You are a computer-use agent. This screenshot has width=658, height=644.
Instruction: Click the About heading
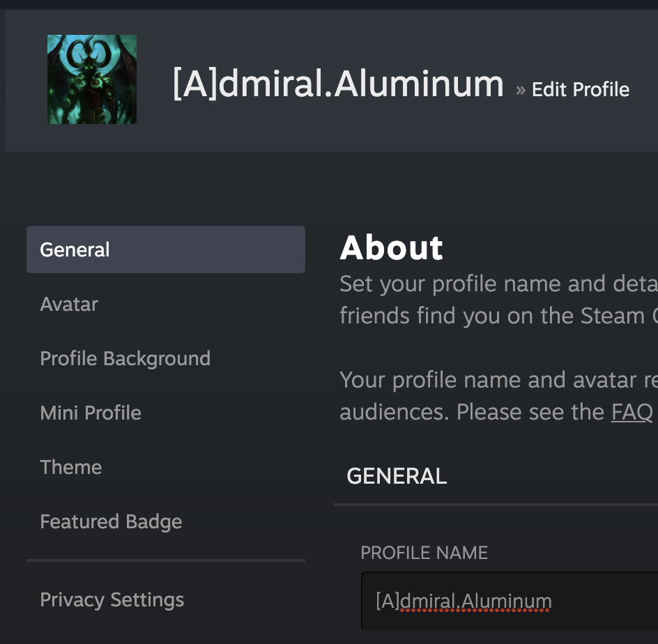[391, 248]
